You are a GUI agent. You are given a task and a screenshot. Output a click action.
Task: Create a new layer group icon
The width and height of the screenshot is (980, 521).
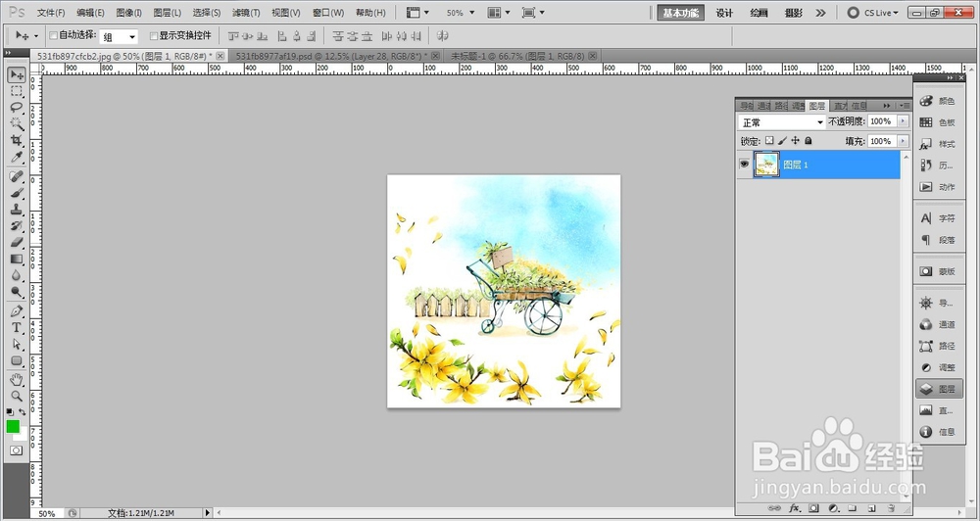(x=852, y=508)
